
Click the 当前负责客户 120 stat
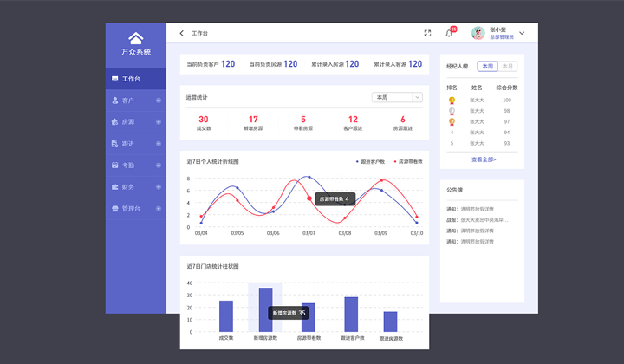[x=211, y=64]
